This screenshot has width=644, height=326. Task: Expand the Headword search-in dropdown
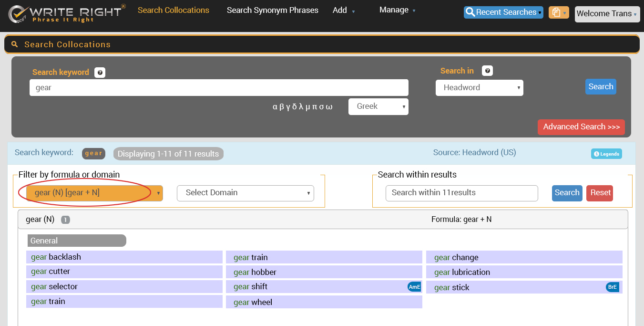click(x=479, y=88)
